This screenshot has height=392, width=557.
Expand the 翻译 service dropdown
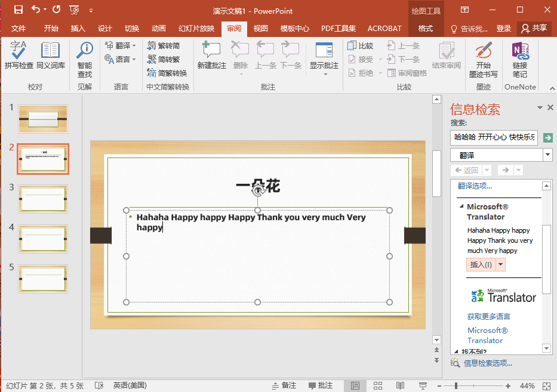tap(547, 155)
